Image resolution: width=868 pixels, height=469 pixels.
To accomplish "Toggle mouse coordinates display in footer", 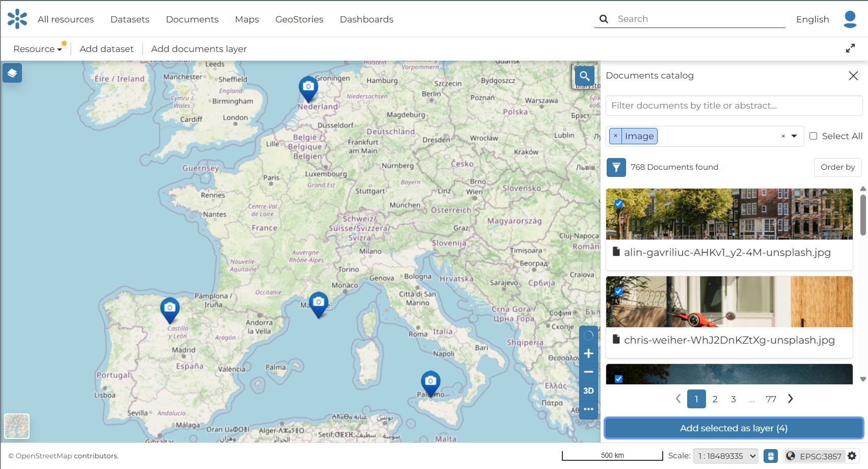I will pyautogui.click(x=771, y=456).
